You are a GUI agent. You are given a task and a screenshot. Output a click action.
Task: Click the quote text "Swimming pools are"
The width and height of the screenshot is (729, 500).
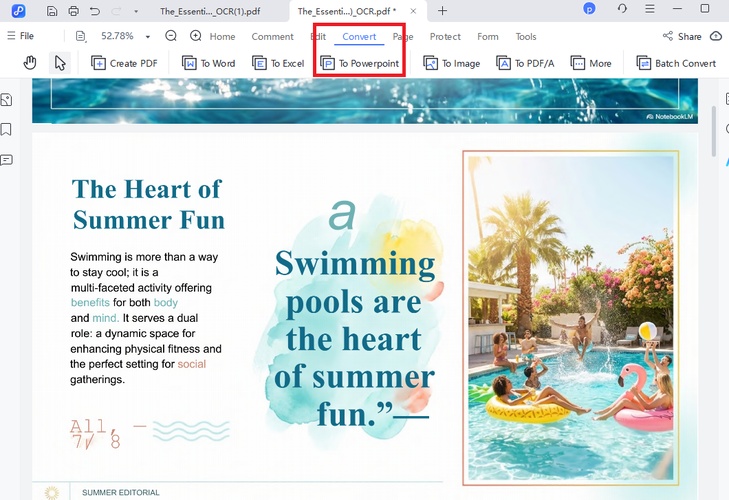[x=355, y=283]
